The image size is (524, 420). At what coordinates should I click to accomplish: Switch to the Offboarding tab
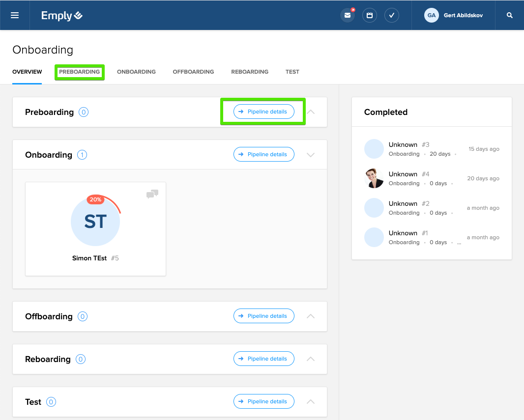point(193,72)
